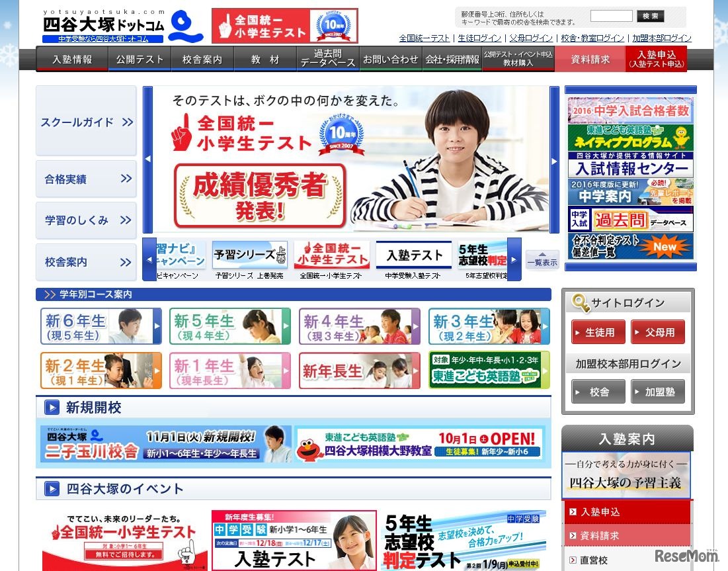Open the 二子玉川校舎 新規開校 banner

tap(166, 444)
